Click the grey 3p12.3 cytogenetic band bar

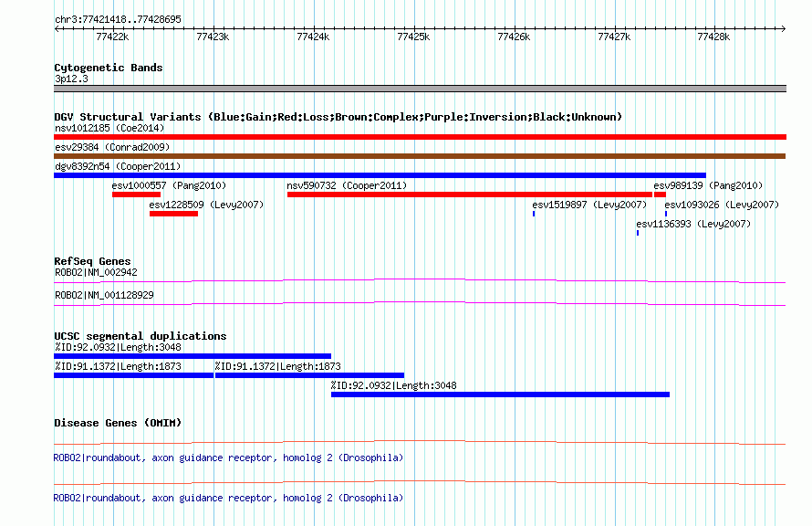coord(420,89)
